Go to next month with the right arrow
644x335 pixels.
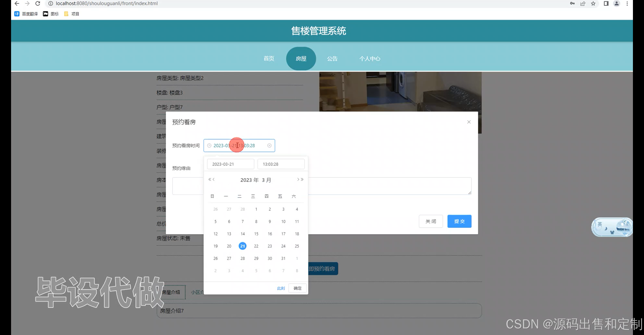pos(298,179)
